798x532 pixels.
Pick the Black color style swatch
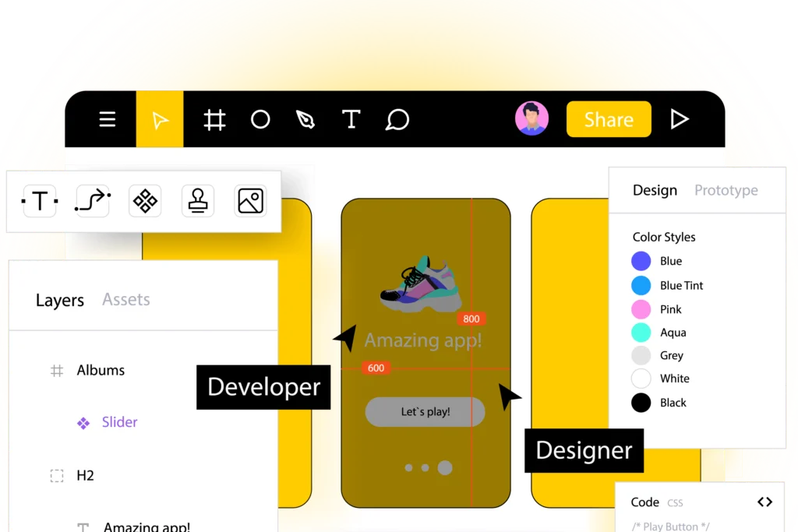click(x=641, y=403)
